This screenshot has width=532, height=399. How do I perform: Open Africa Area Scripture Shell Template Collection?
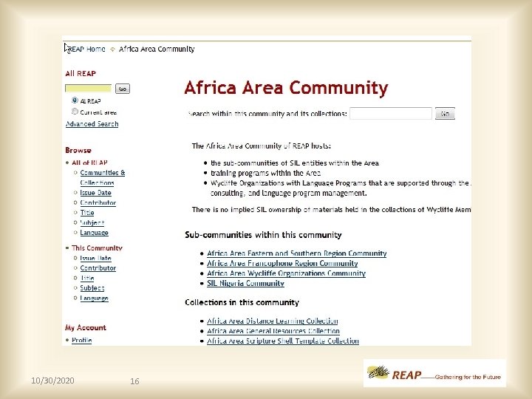(283, 341)
